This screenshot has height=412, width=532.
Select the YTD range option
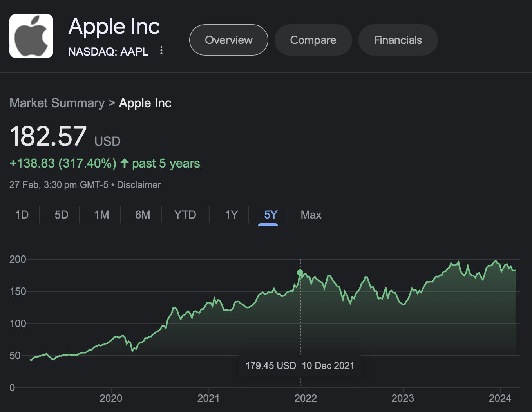(185, 215)
